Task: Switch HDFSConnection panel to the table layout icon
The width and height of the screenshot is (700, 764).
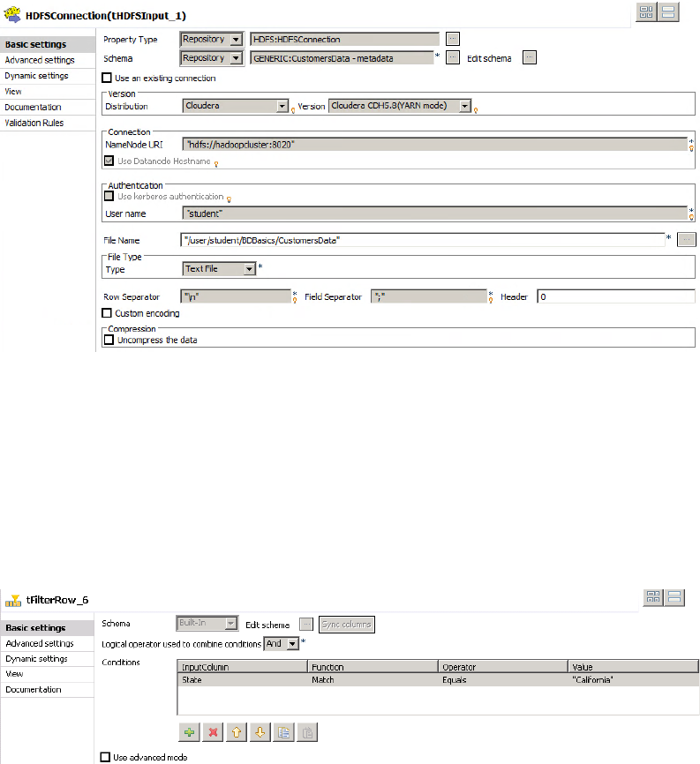Action: coord(646,11)
